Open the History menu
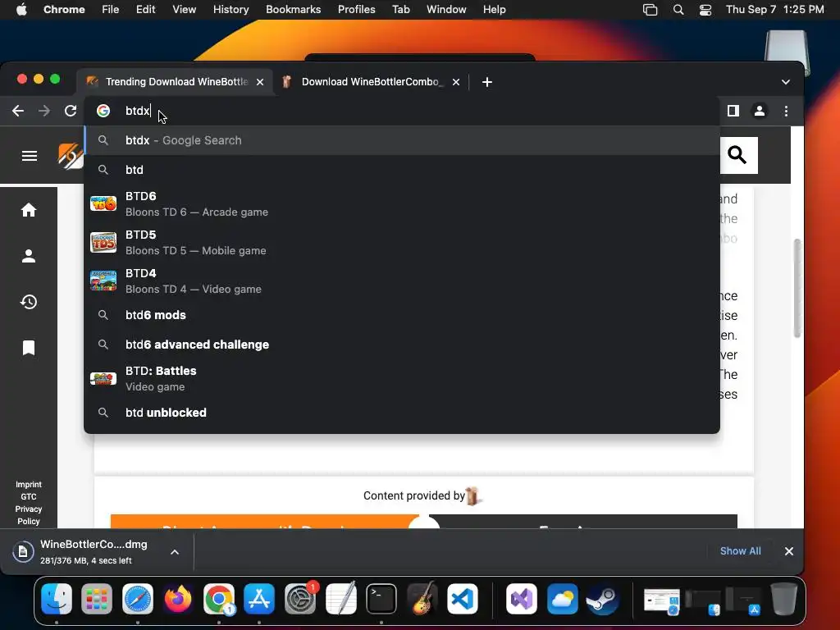 (231, 10)
